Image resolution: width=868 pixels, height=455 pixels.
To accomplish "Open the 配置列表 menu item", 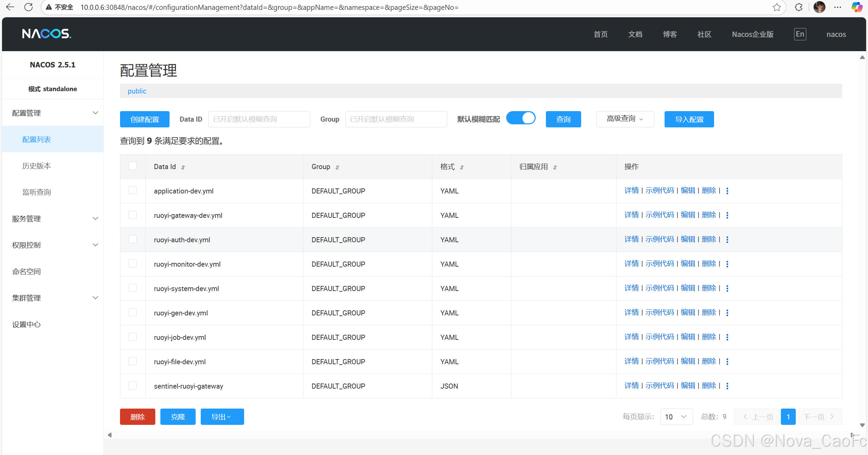I will [x=53, y=139].
